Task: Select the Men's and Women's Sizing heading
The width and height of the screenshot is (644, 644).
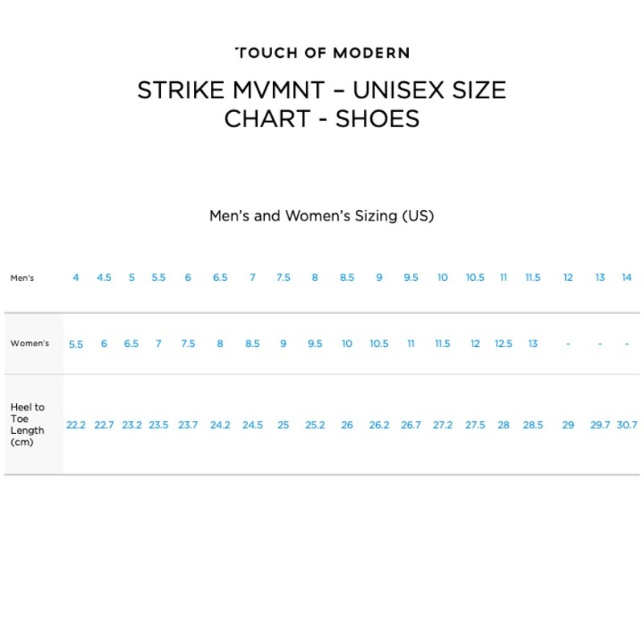Action: [322, 216]
